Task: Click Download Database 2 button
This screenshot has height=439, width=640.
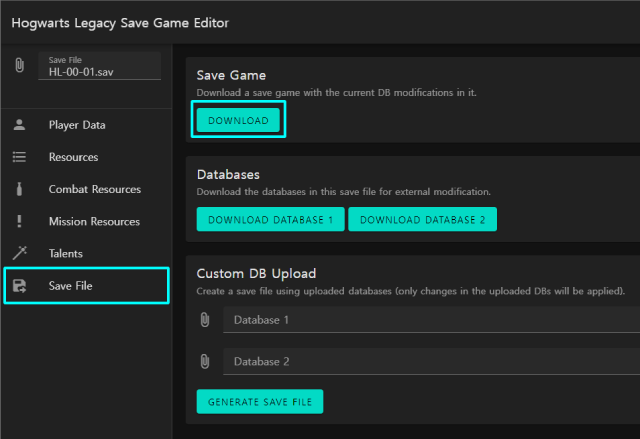Action: click(x=422, y=220)
